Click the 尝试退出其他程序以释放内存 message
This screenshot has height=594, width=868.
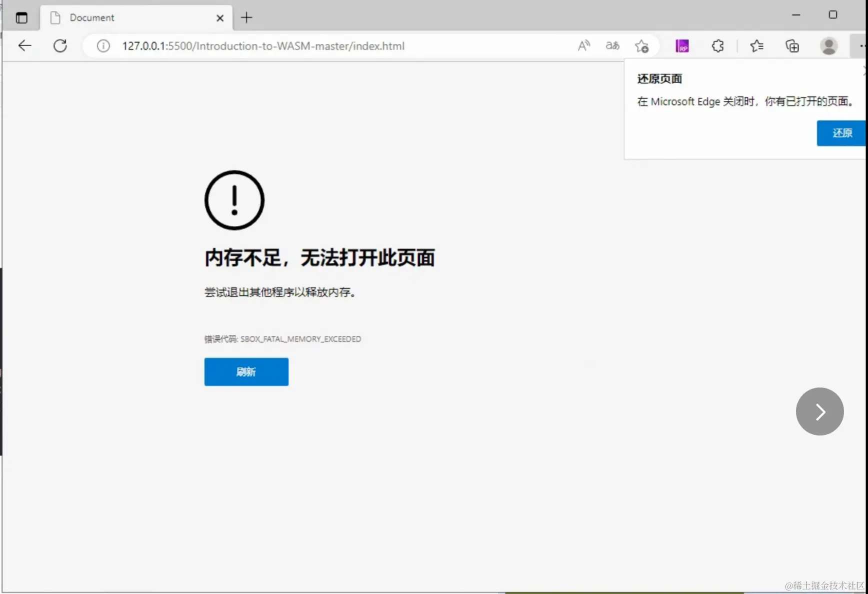[x=280, y=292]
